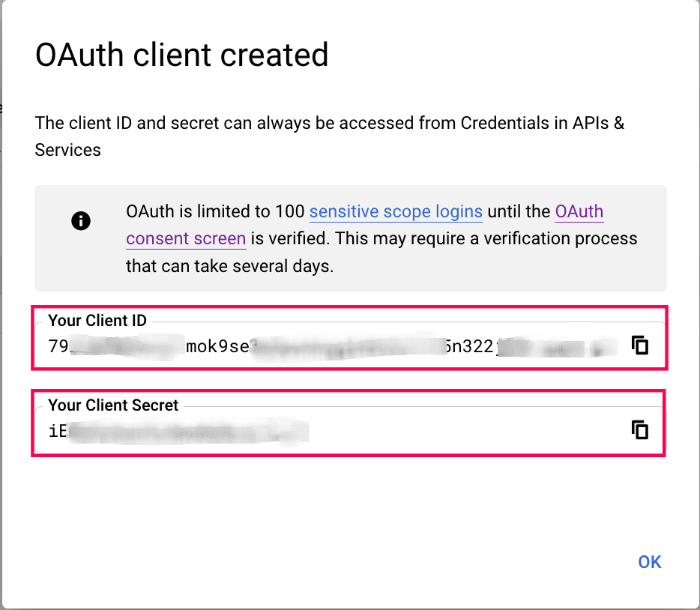Copy the Client Secret to clipboard
Viewport: 700px width, 610px height.
pyautogui.click(x=639, y=430)
